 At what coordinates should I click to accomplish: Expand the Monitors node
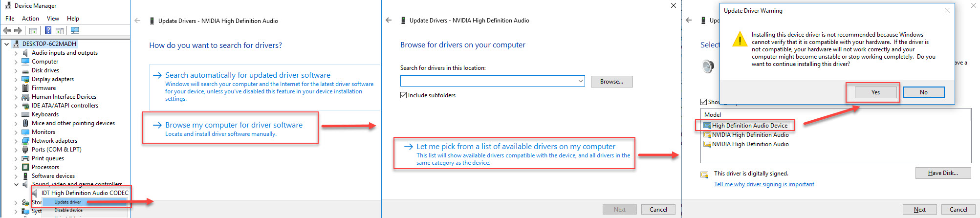(x=16, y=132)
